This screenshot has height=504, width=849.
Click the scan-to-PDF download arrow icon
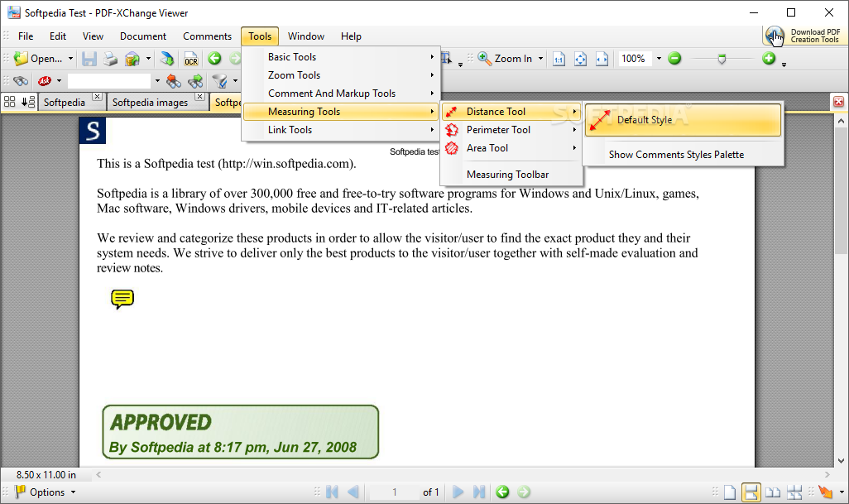(167, 59)
